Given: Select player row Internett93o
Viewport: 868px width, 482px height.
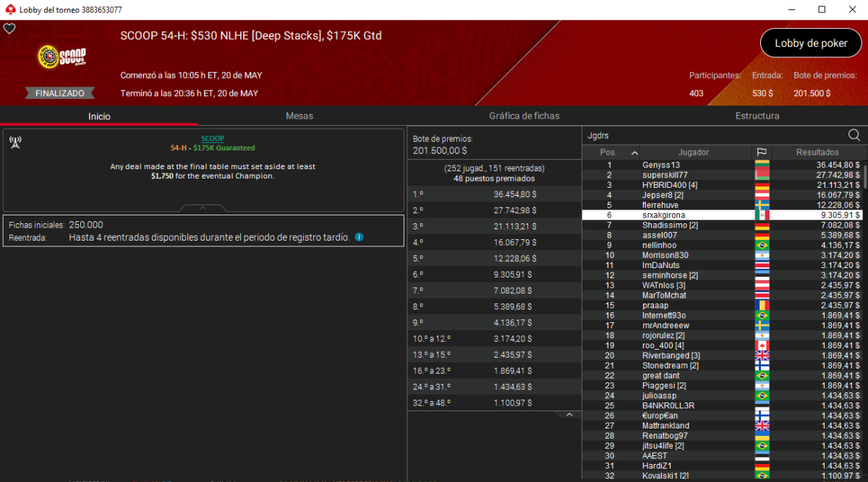Looking at the screenshot, I should [x=722, y=316].
